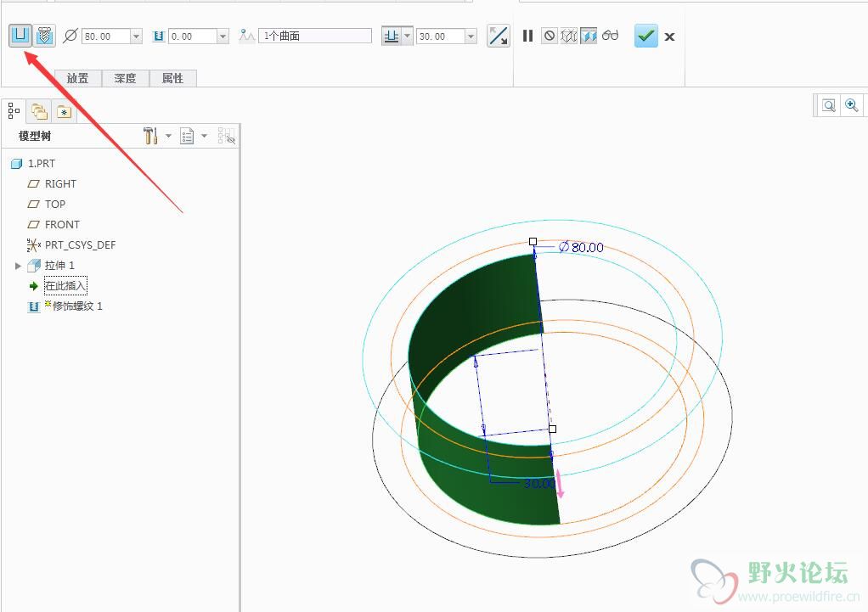Image resolution: width=868 pixels, height=612 pixels.
Task: Click the diameter drag handle at the top
Action: click(533, 241)
